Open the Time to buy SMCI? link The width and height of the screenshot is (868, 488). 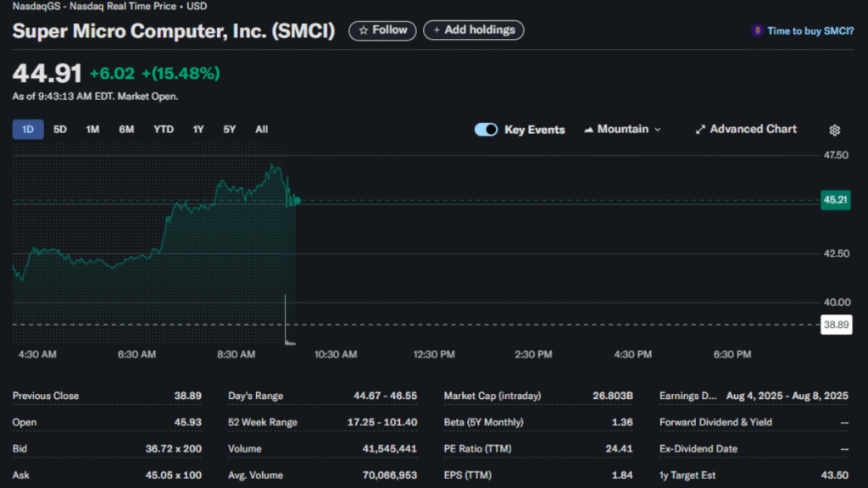tap(810, 31)
